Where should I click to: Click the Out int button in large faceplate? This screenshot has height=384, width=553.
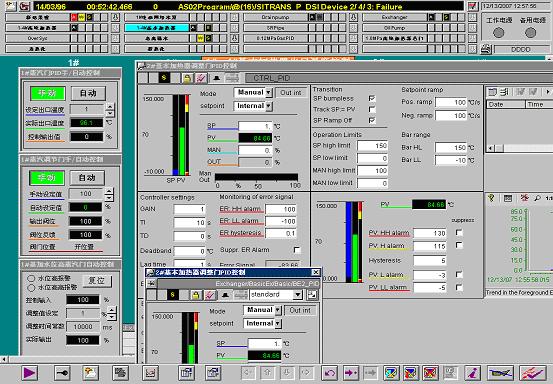point(291,93)
